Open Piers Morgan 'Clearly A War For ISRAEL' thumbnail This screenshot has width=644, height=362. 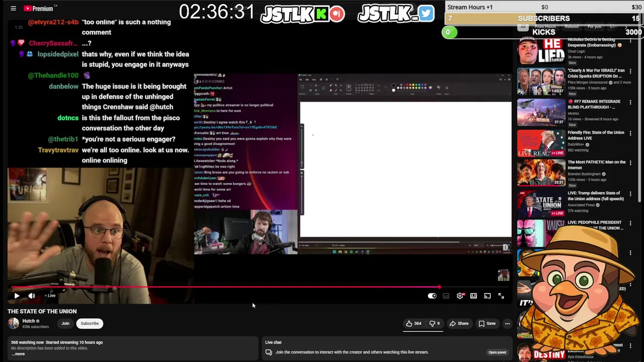pyautogui.click(x=541, y=82)
